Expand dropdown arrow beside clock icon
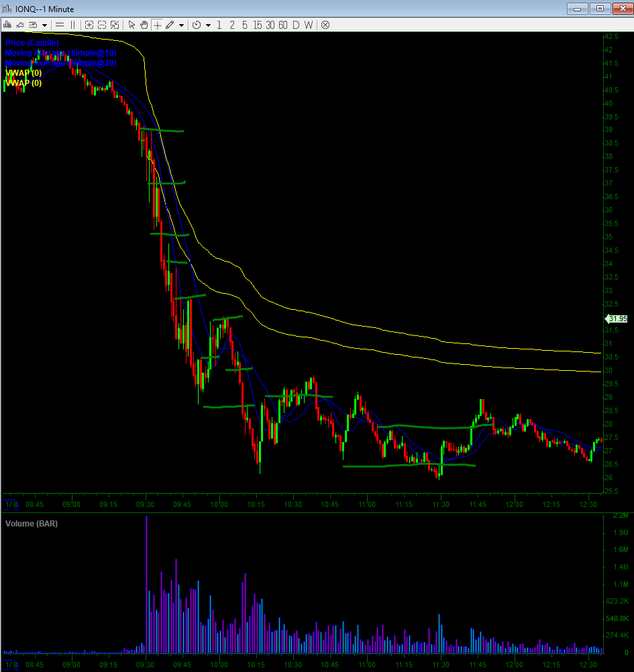 click(x=209, y=25)
